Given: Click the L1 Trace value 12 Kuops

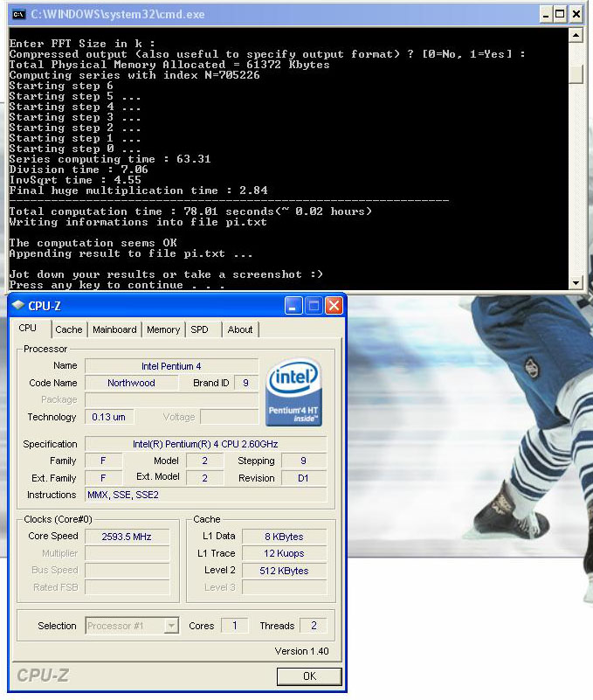Looking at the screenshot, I should pyautogui.click(x=284, y=553).
